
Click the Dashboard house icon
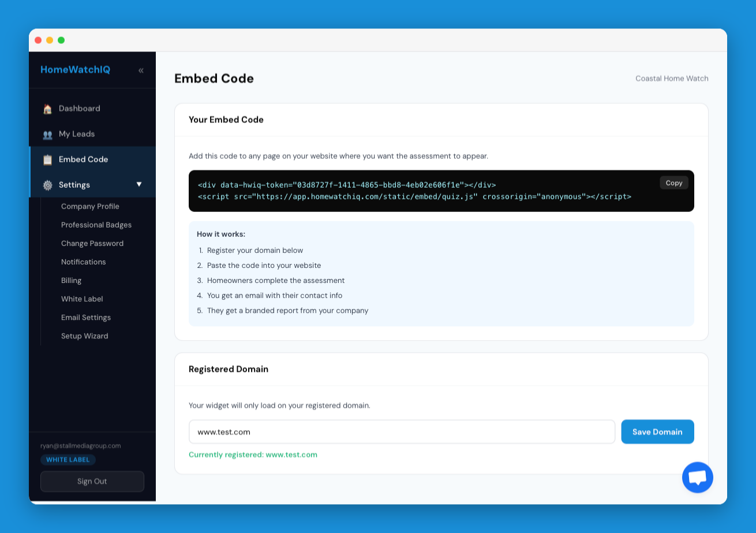pyautogui.click(x=47, y=109)
